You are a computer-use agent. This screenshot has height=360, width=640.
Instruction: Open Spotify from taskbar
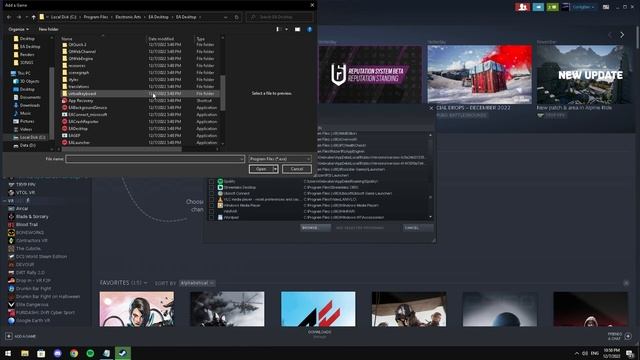coord(90,353)
